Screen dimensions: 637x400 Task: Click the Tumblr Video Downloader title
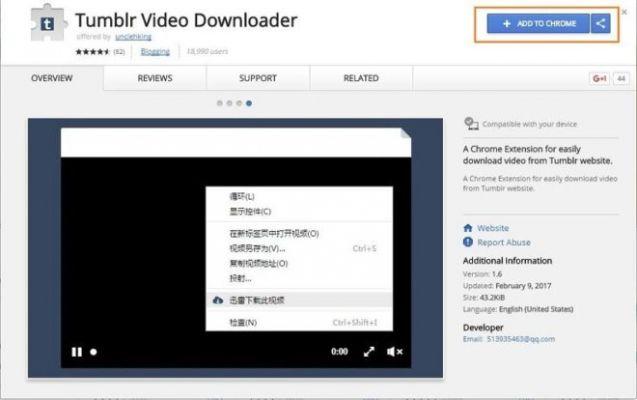tap(186, 20)
